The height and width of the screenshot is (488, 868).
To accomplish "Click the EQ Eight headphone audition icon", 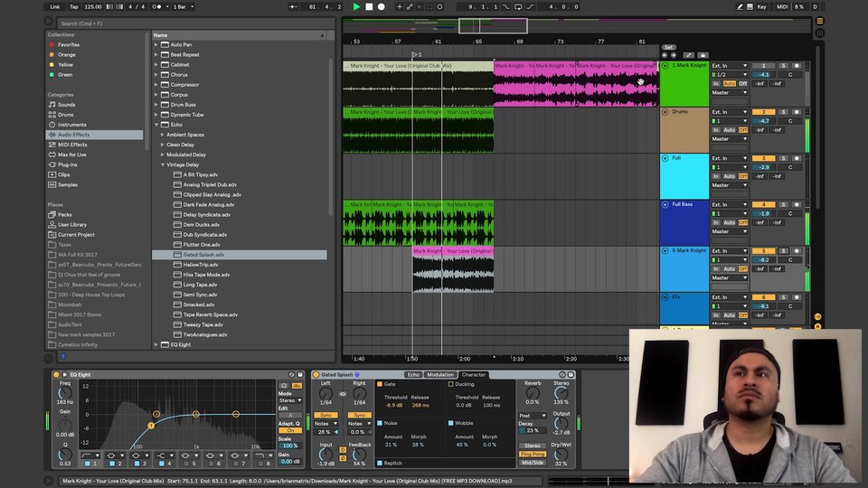I will 284,386.
